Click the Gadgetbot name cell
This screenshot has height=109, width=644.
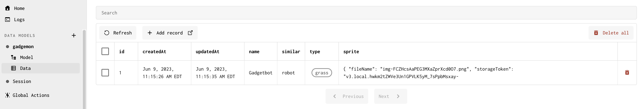[x=260, y=73]
